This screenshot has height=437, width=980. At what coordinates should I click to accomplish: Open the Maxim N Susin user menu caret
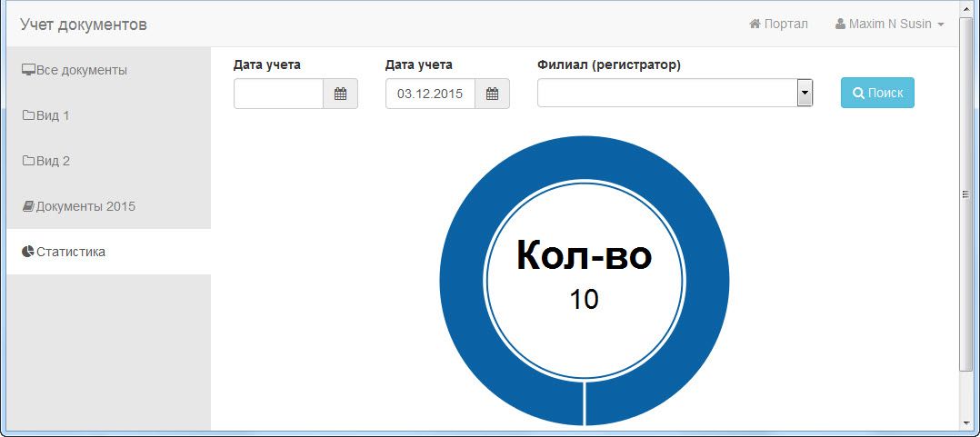coord(940,25)
